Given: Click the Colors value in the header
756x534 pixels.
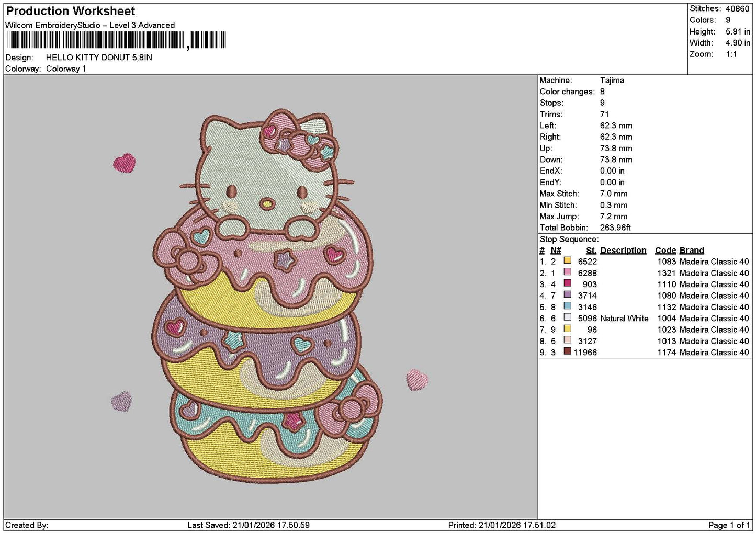Looking at the screenshot, I should pos(728,20).
